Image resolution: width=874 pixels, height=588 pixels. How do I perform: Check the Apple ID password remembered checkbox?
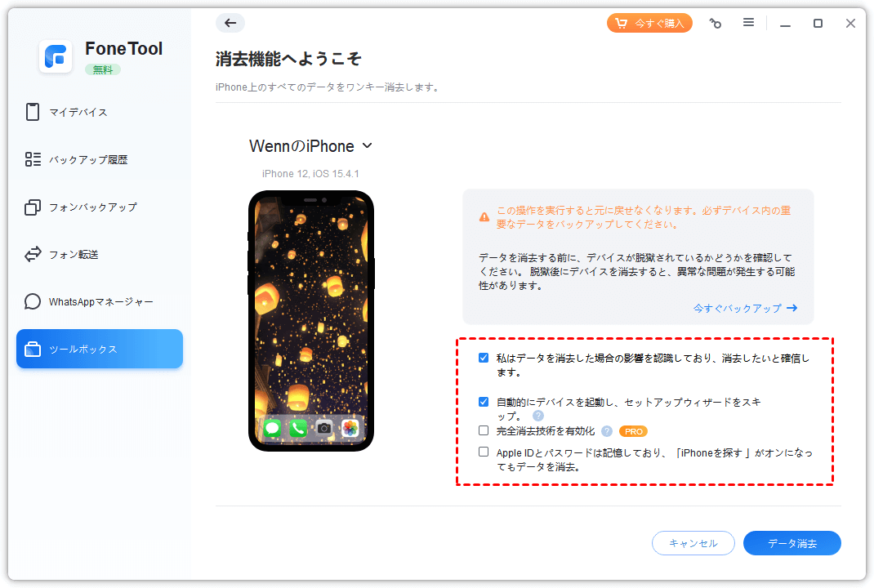point(484,452)
